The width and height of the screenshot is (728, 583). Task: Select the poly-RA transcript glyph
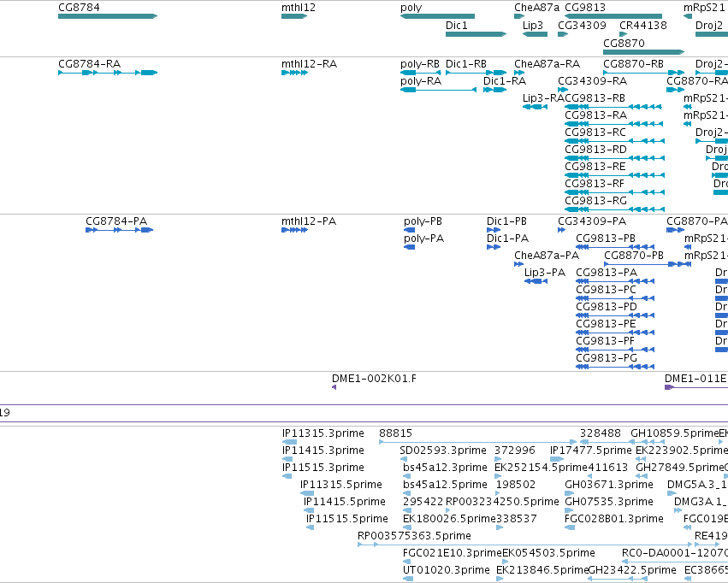click(438, 90)
